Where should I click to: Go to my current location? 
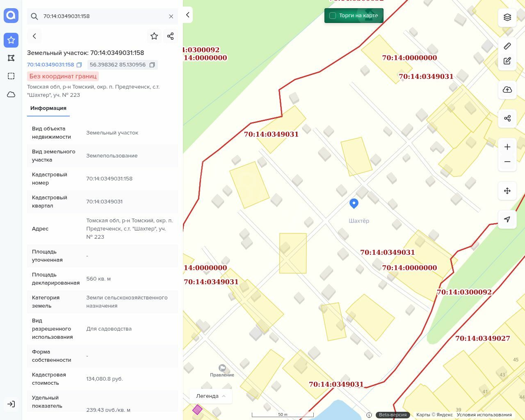click(x=507, y=219)
